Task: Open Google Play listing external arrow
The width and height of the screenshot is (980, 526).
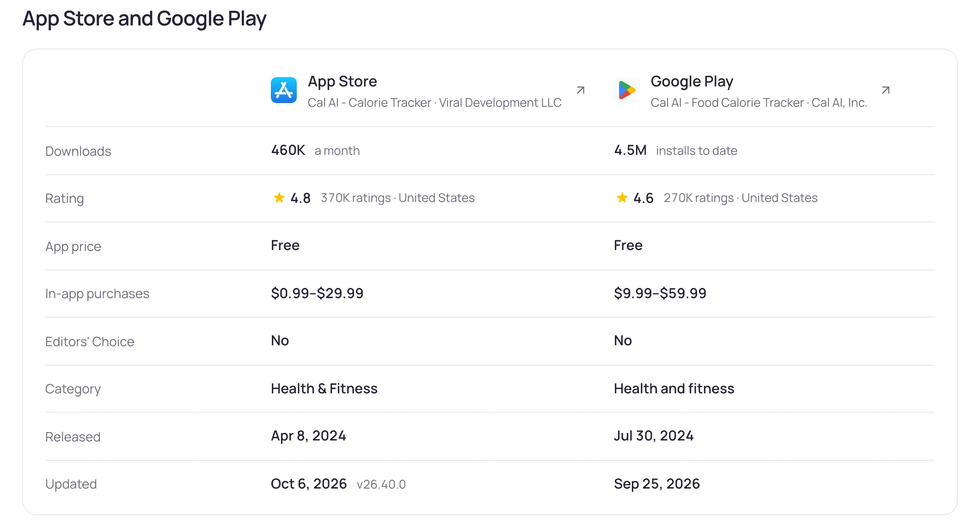Action: pos(886,90)
